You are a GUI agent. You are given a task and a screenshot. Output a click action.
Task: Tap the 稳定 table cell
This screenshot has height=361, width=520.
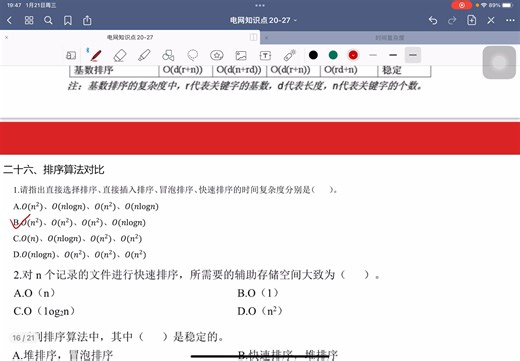[x=404, y=70]
